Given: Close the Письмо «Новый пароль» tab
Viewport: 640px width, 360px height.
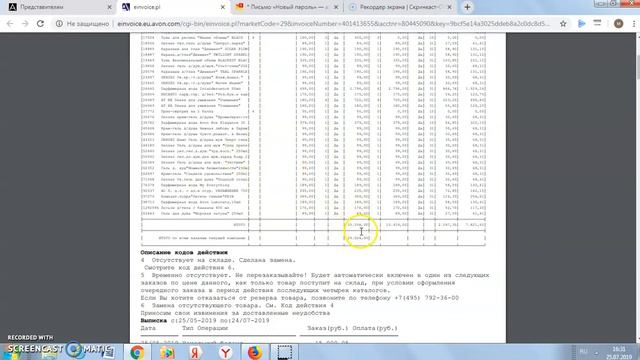Looking at the screenshot, I should (x=336, y=7).
